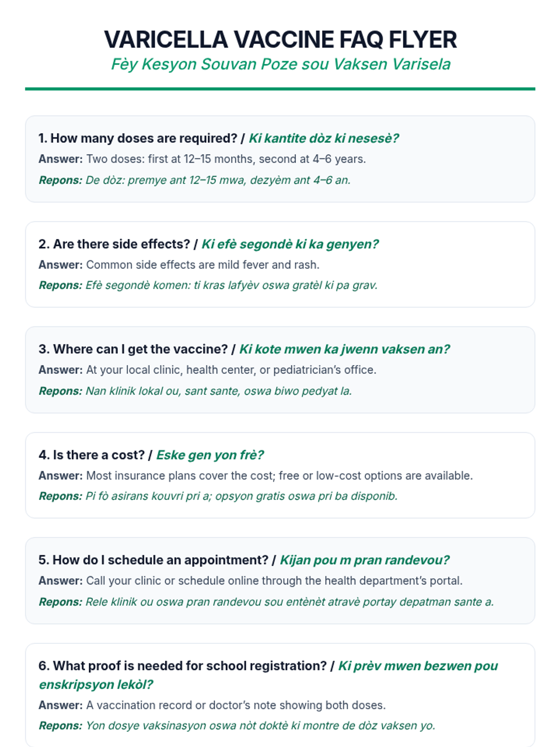Screen dimensions: 560x747
Task: Click the Creole answer starting "Efè segondè komen"
Action: click(x=208, y=285)
